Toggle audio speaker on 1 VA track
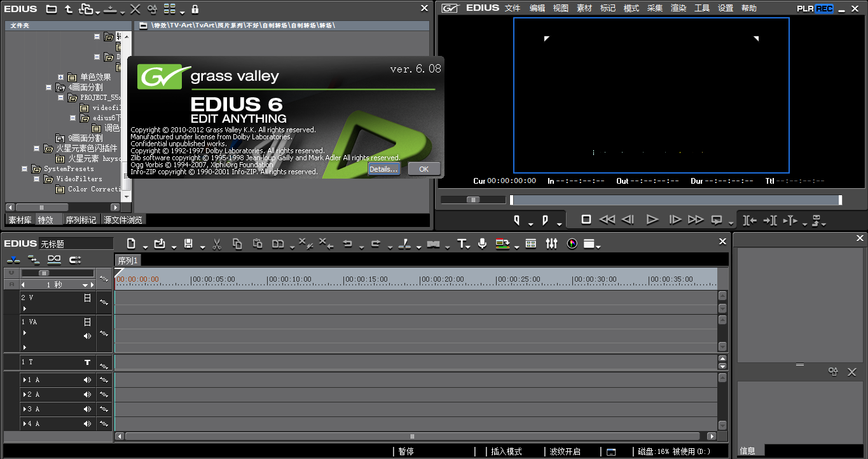The image size is (868, 459). click(x=88, y=336)
